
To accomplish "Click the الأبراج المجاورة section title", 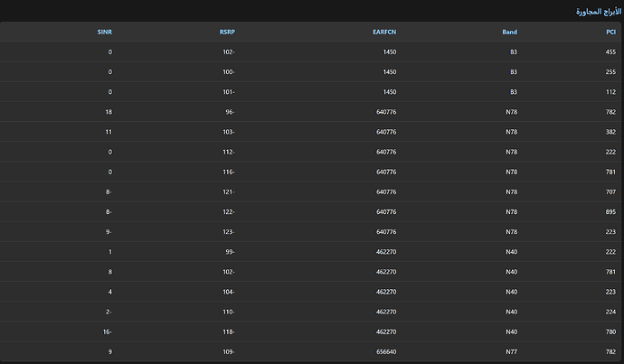I will pyautogui.click(x=596, y=12).
